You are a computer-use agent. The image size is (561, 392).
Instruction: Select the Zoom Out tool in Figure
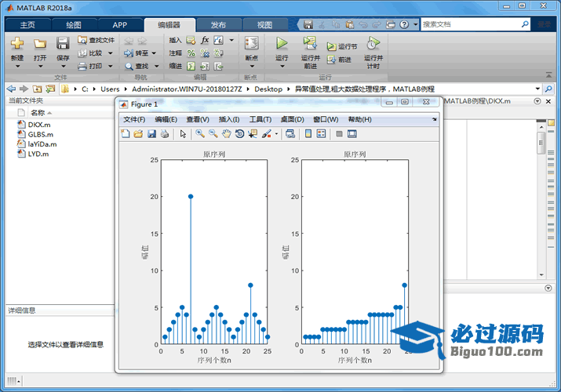pos(213,133)
